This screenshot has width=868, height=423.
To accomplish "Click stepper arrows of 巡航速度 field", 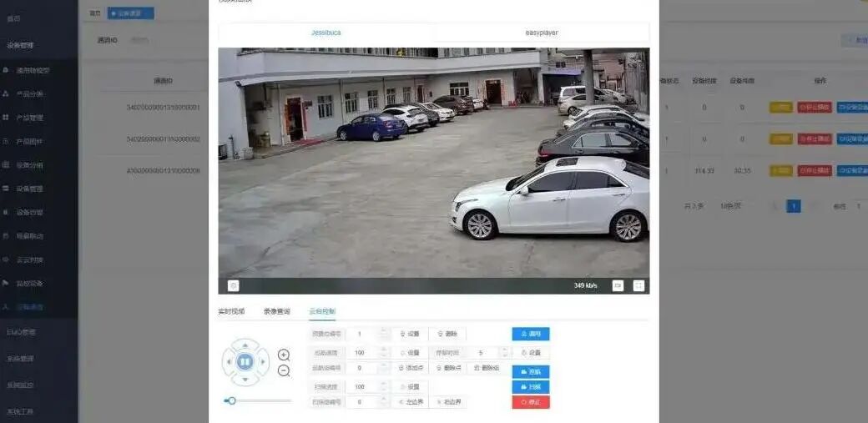I will coord(384,353).
